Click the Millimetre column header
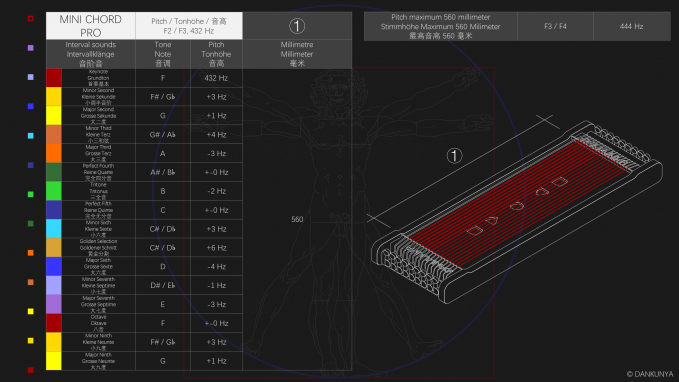The image size is (679, 382). [x=297, y=54]
